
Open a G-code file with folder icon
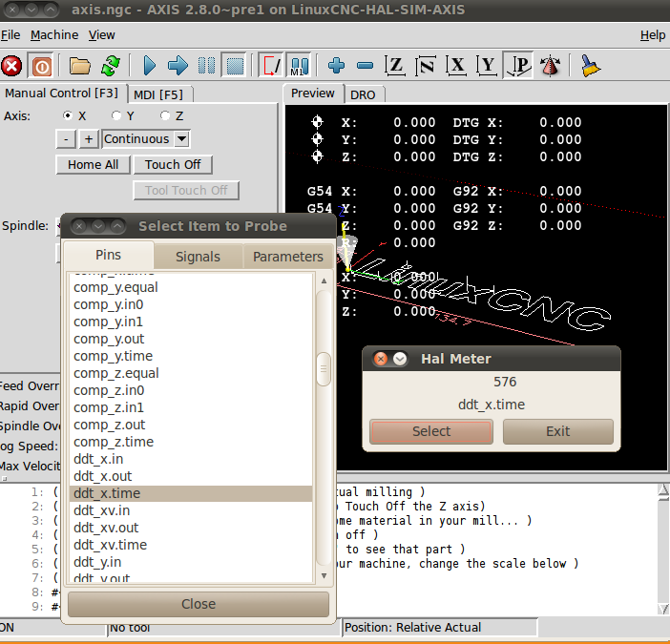pyautogui.click(x=80, y=66)
